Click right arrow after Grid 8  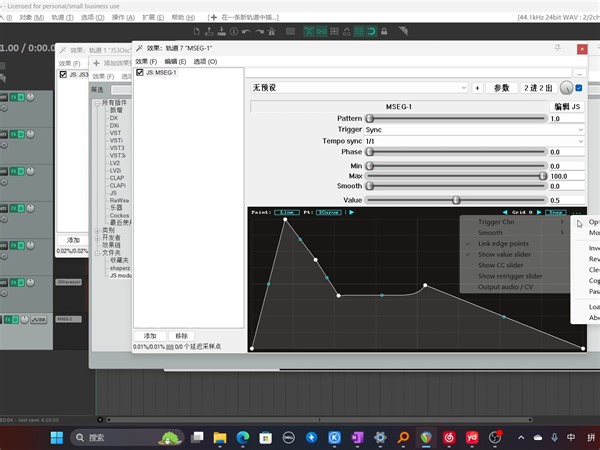tap(539, 212)
